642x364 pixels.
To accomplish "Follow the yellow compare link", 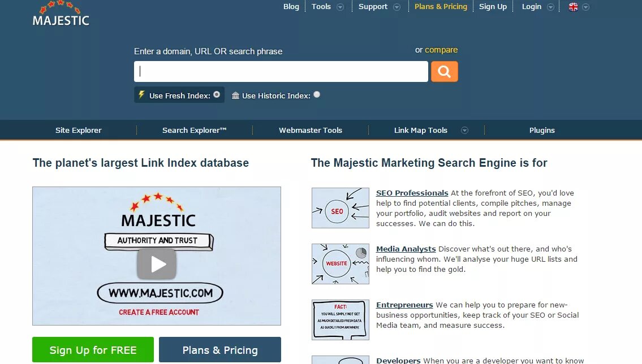I will tap(441, 50).
